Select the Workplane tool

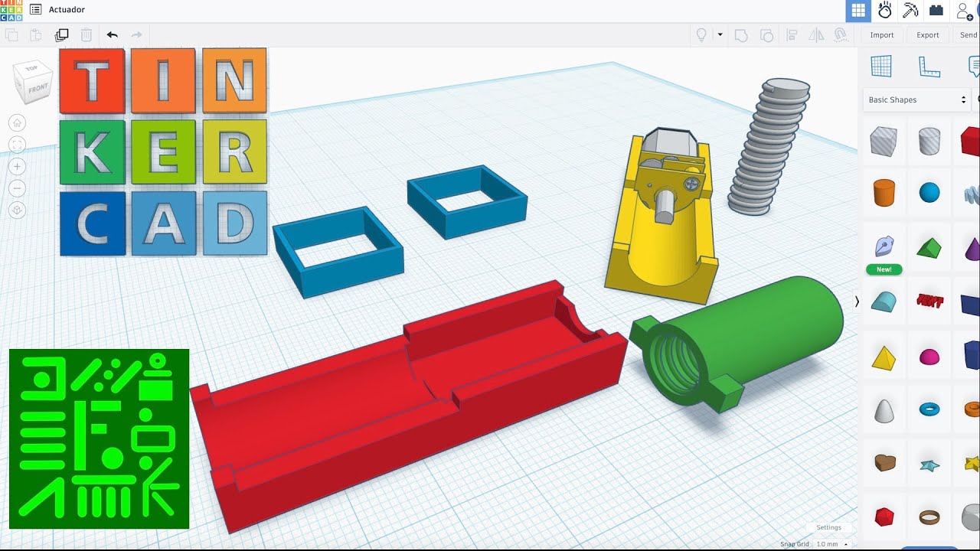881,67
